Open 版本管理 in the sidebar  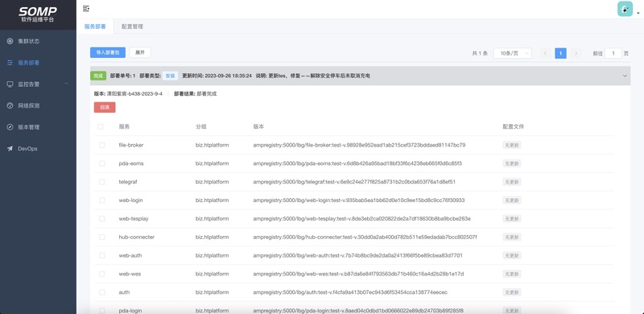coord(38,127)
